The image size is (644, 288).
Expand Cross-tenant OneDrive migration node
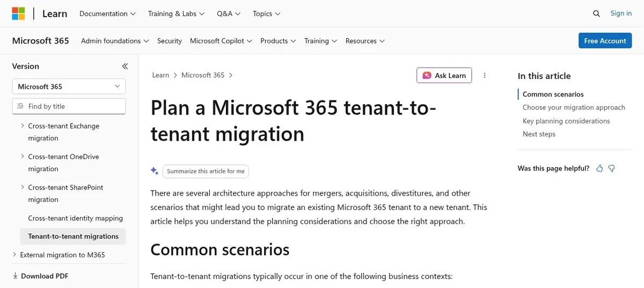click(23, 156)
